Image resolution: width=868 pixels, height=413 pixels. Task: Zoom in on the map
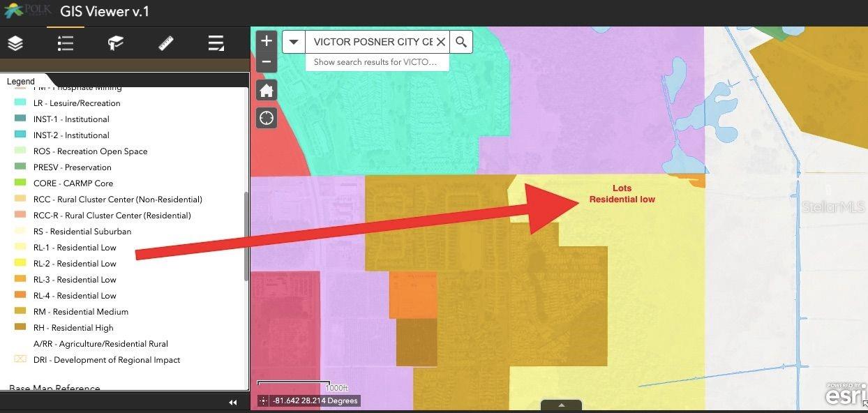[266, 41]
